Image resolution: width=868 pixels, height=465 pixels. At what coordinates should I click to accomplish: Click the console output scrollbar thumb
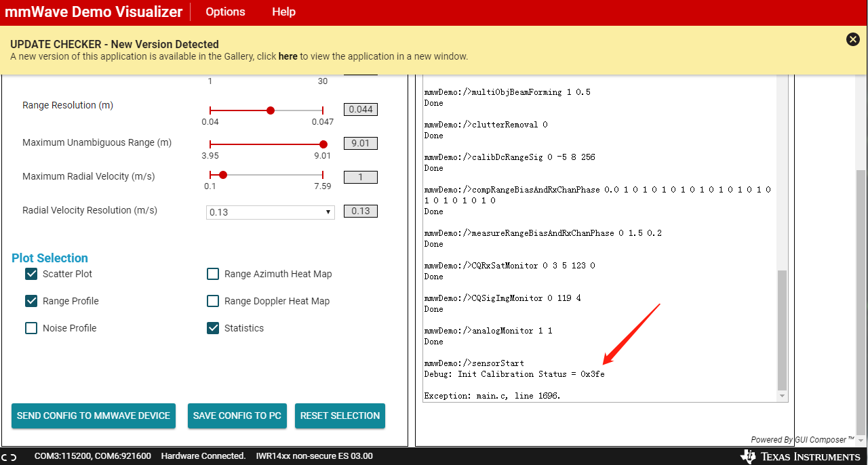(783, 329)
